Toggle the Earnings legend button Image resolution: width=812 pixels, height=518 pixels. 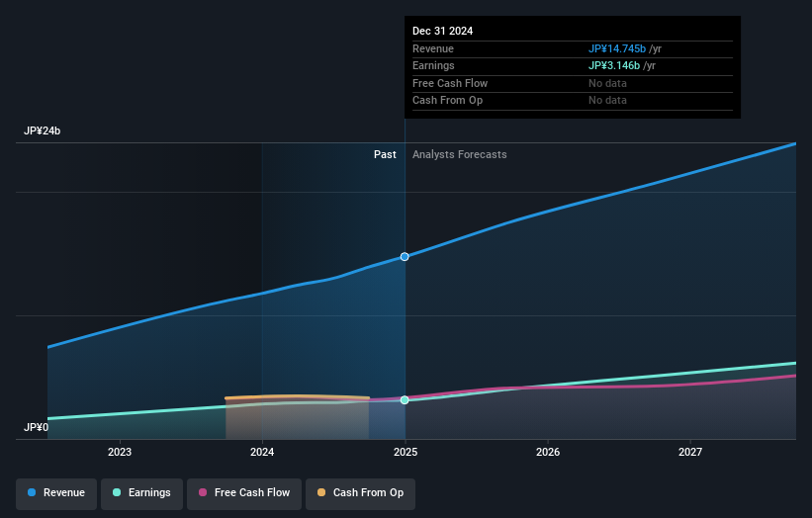tap(141, 493)
